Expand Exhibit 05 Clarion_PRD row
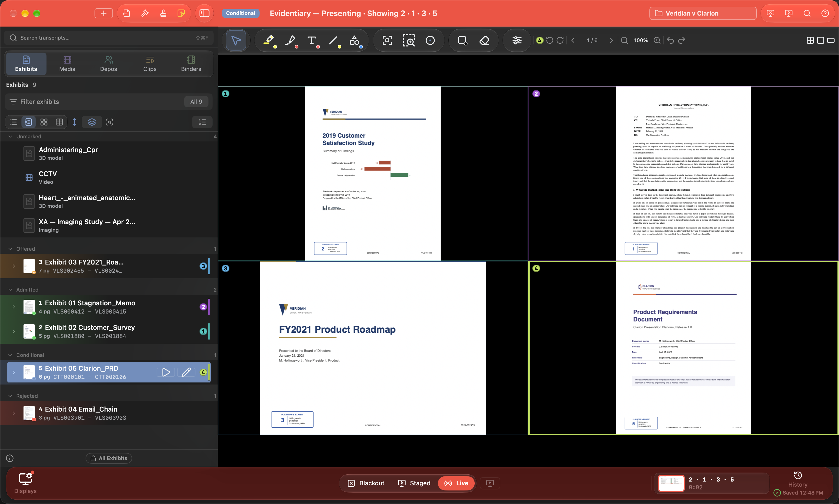The width and height of the screenshot is (839, 504). point(14,372)
